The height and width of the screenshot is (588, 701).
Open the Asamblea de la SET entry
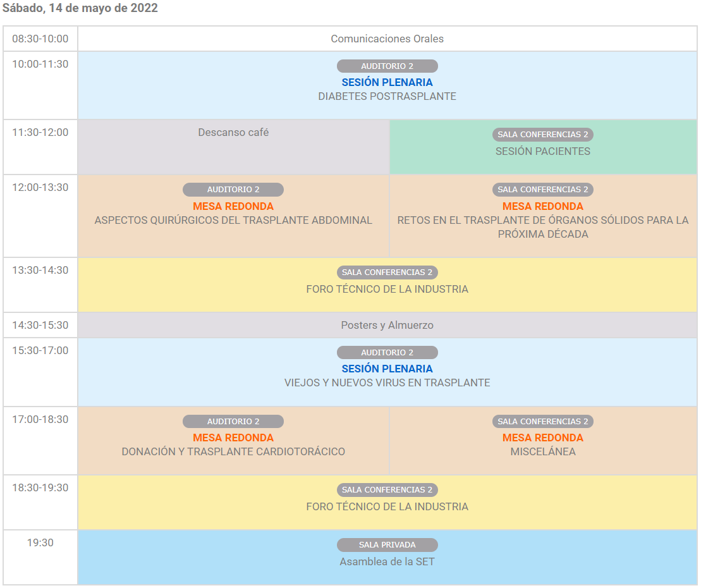tap(387, 562)
